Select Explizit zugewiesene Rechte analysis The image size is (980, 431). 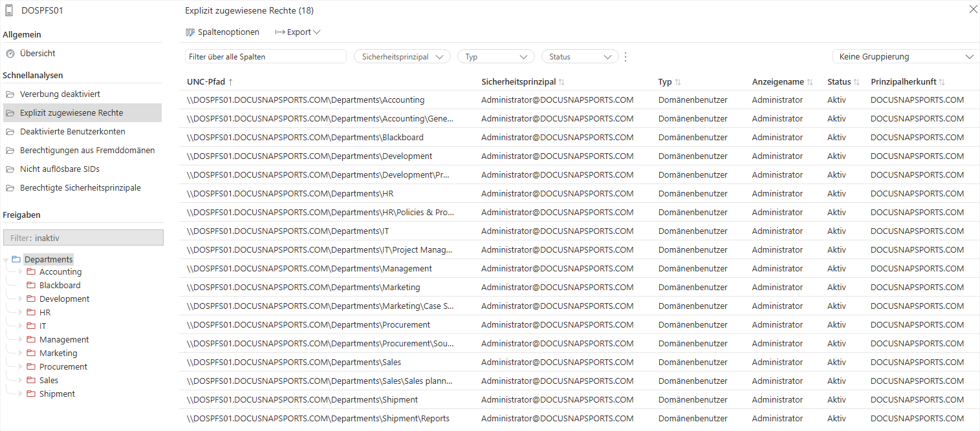pos(81,113)
